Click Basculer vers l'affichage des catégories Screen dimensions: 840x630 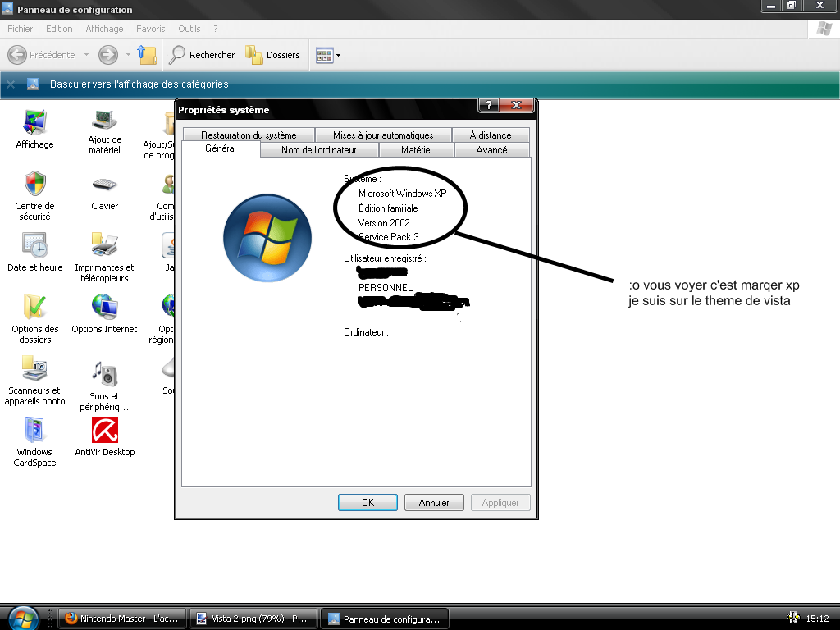coord(139,84)
